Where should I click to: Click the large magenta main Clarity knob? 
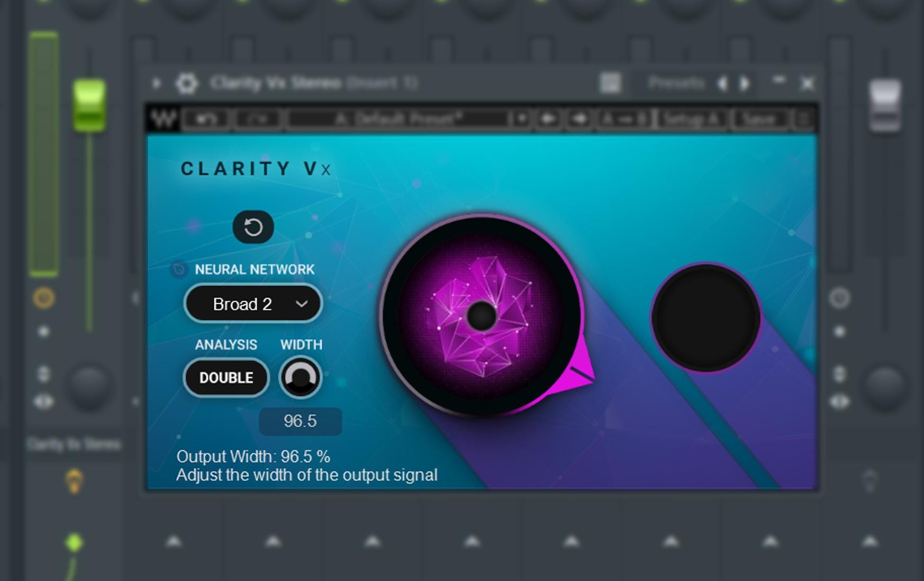click(481, 316)
